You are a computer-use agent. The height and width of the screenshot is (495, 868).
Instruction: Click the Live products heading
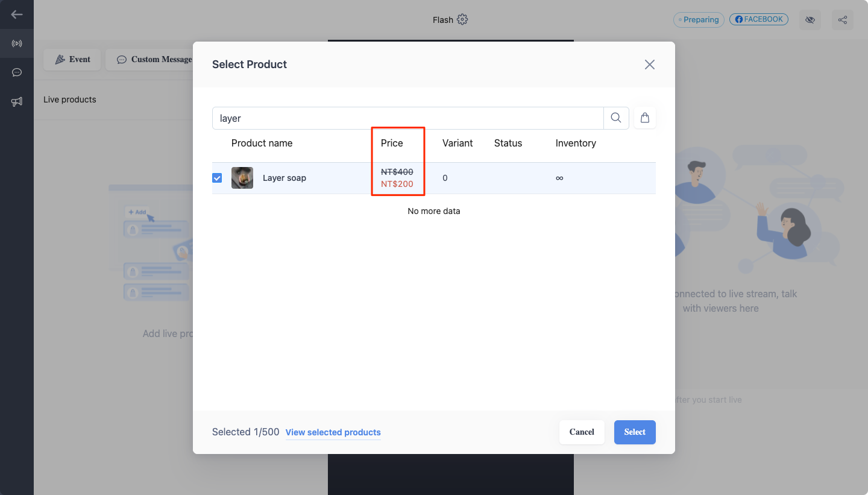click(x=70, y=99)
